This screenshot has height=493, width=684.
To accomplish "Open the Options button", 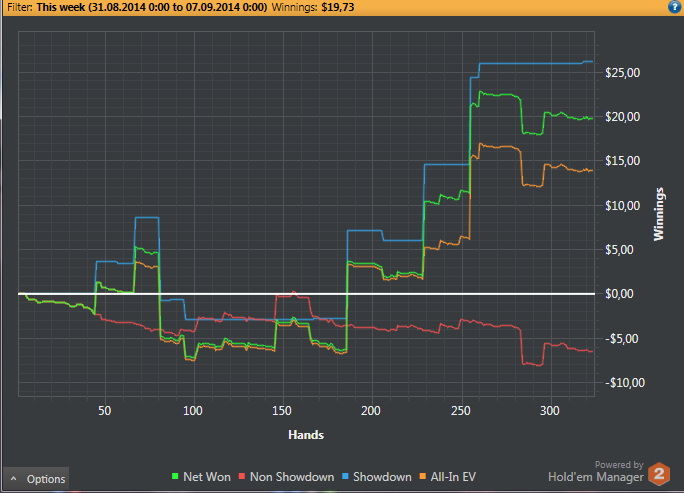I will click(x=36, y=479).
